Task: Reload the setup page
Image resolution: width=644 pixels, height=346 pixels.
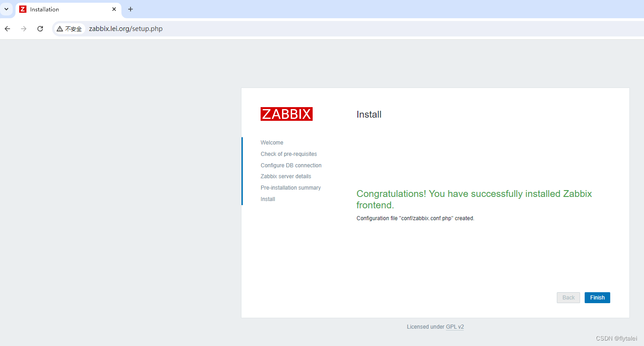Action: (x=40, y=29)
